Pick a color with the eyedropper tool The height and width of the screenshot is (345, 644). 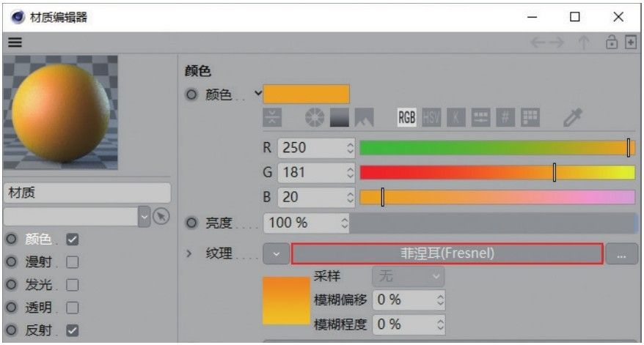(571, 117)
